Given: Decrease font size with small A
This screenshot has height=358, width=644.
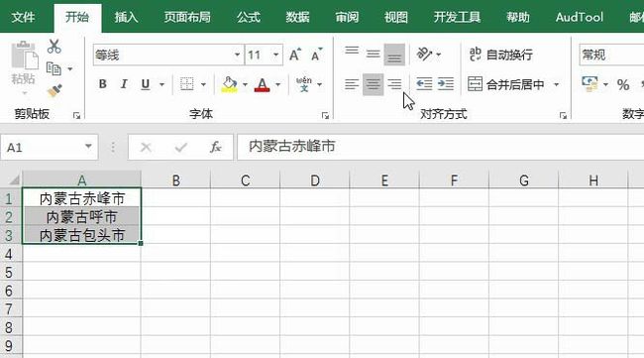Looking at the screenshot, I should pos(316,55).
